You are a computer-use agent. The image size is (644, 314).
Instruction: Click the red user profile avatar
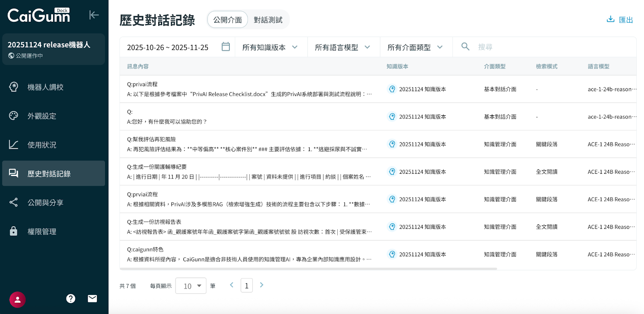pyautogui.click(x=17, y=299)
